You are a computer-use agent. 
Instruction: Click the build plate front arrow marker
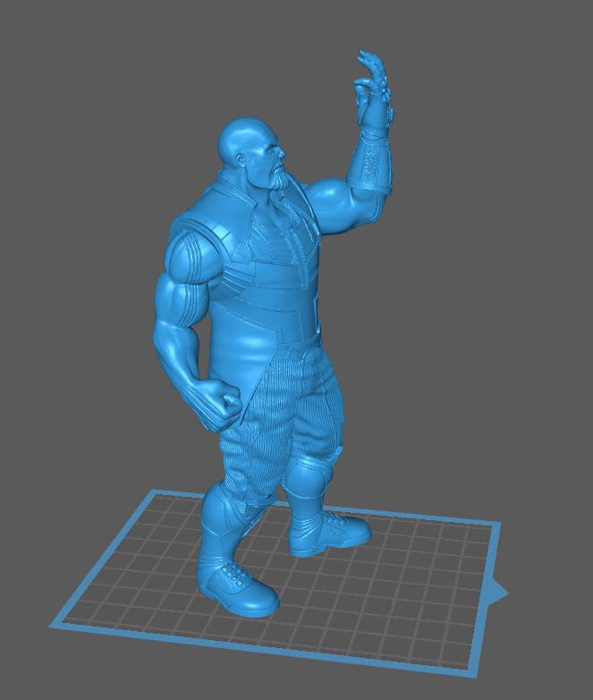499,593
